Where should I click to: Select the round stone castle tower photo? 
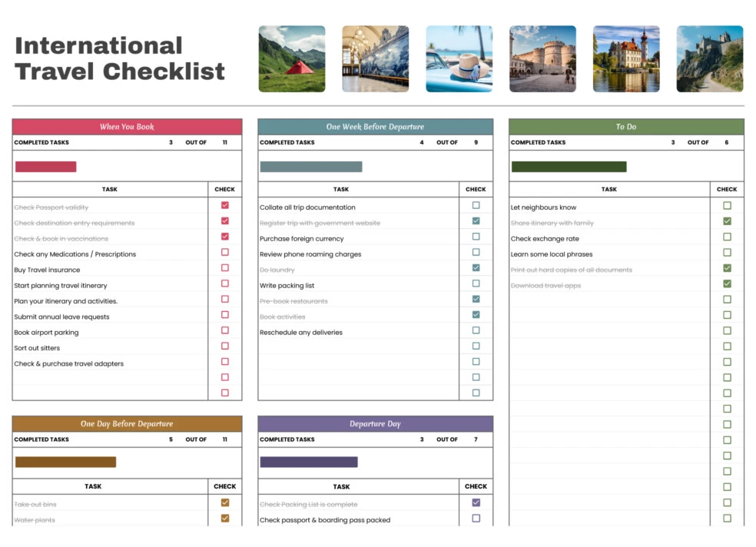(542, 59)
